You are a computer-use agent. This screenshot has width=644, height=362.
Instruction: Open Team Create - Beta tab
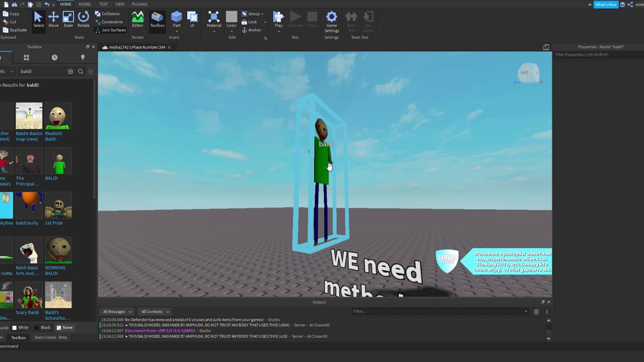[50, 337]
